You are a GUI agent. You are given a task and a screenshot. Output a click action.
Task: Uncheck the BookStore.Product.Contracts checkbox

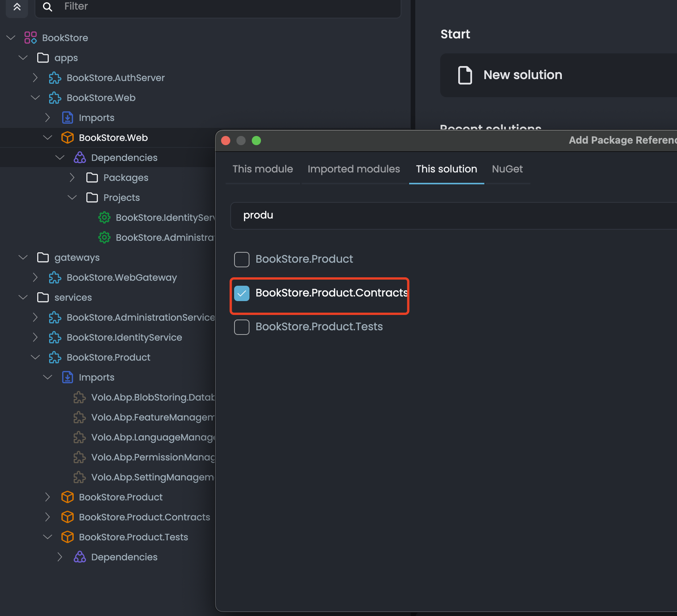click(242, 293)
